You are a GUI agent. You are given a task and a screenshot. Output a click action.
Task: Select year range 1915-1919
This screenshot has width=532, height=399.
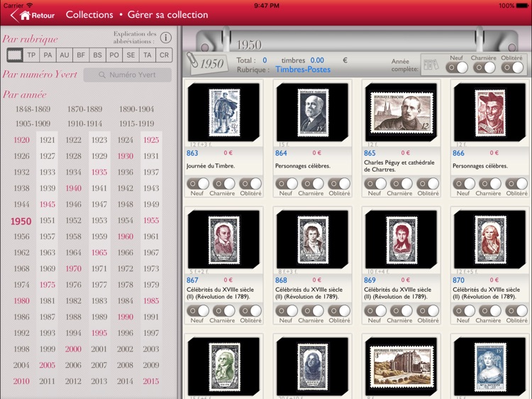pyautogui.click(x=136, y=124)
